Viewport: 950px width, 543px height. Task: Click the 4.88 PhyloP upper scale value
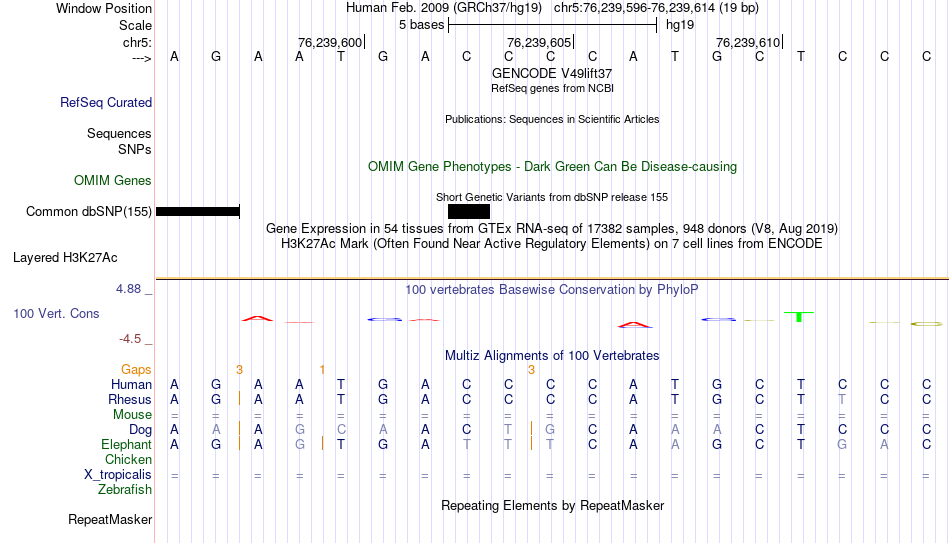click(x=128, y=289)
